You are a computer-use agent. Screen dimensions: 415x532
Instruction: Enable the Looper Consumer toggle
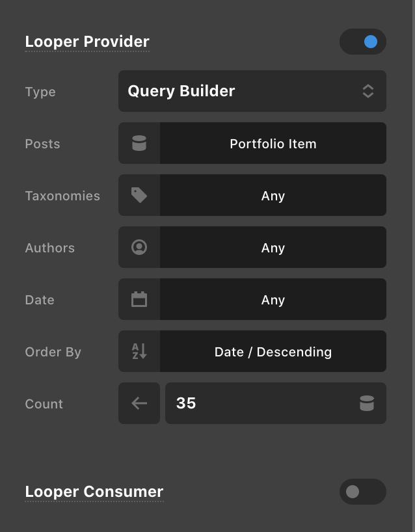pos(363,492)
